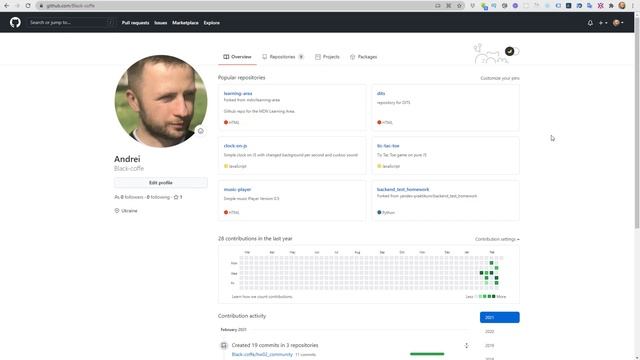Expand the Contribution settings dropdown
The height and width of the screenshot is (360, 640).
point(497,239)
